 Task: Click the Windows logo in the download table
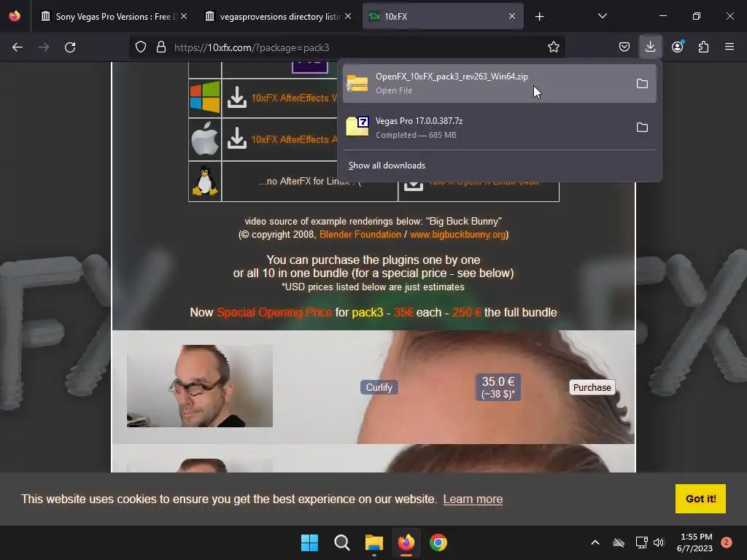205,97
